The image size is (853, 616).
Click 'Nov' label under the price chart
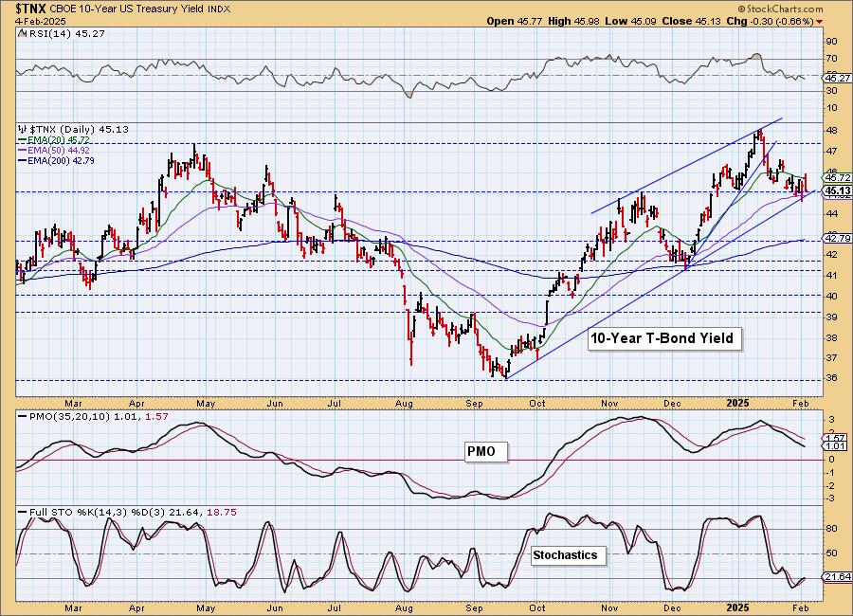point(609,403)
